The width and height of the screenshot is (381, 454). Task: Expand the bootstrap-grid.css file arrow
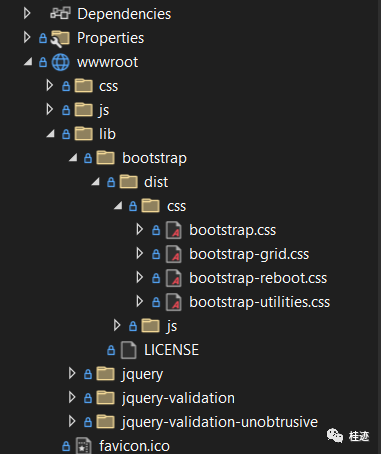(x=140, y=253)
